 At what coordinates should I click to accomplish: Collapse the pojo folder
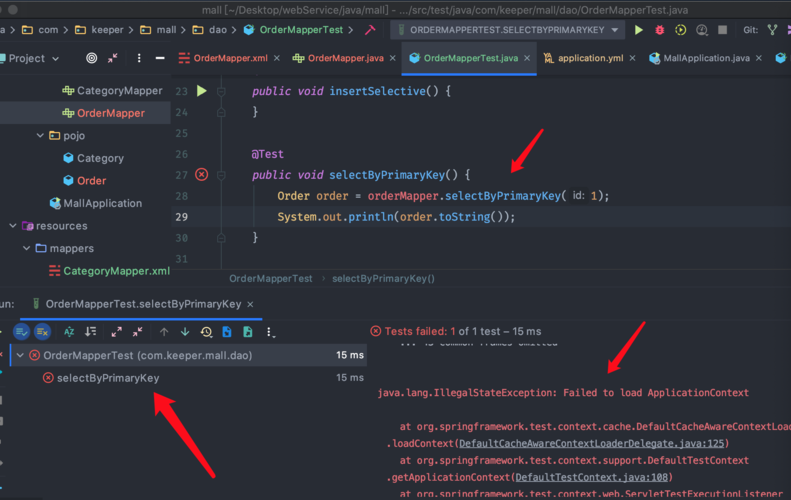[x=40, y=135]
